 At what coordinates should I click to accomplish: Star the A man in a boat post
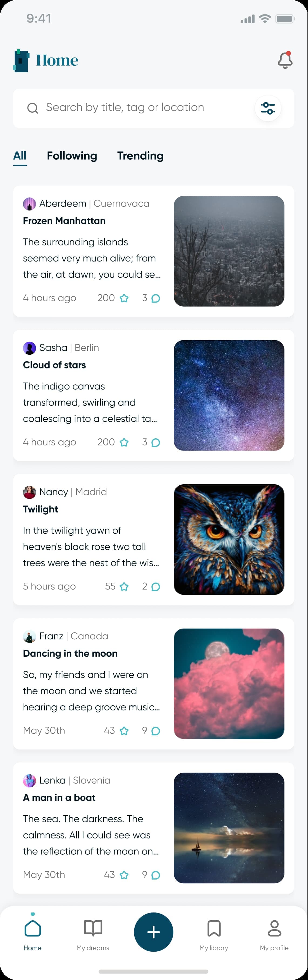[x=124, y=875]
